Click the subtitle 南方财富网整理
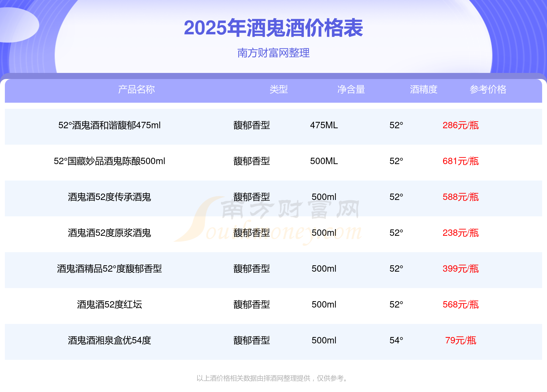The image size is (547, 392). [273, 53]
